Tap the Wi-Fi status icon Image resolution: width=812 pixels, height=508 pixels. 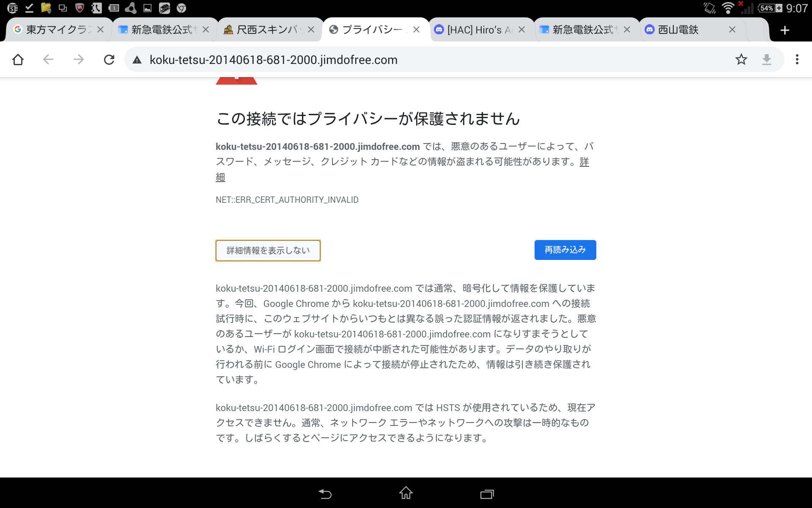click(728, 8)
